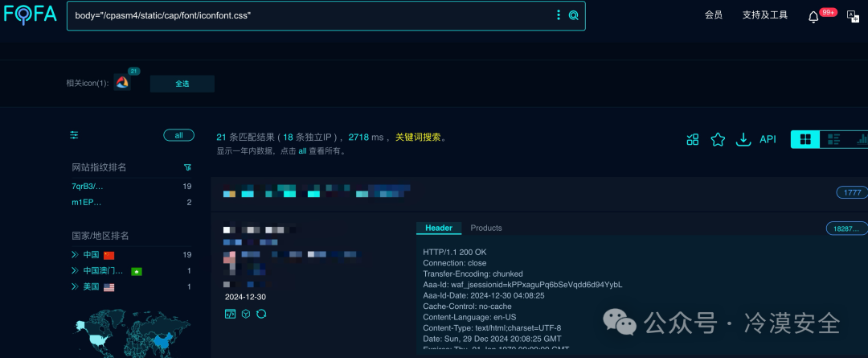
Task: Click the language translate icon
Action: (853, 16)
